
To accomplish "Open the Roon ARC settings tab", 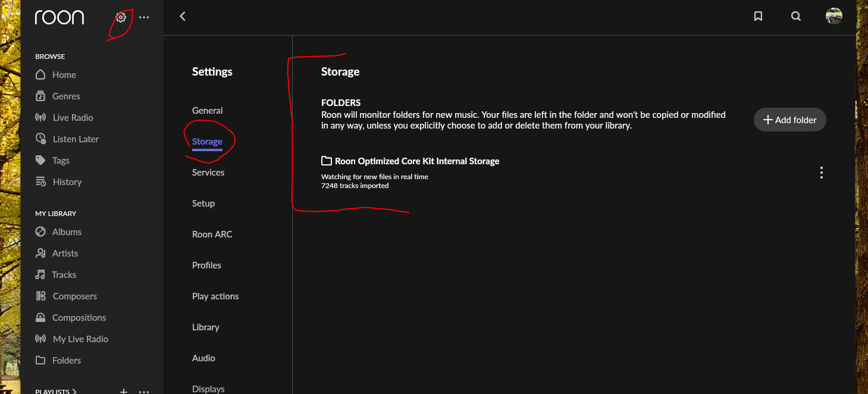I will tap(212, 234).
